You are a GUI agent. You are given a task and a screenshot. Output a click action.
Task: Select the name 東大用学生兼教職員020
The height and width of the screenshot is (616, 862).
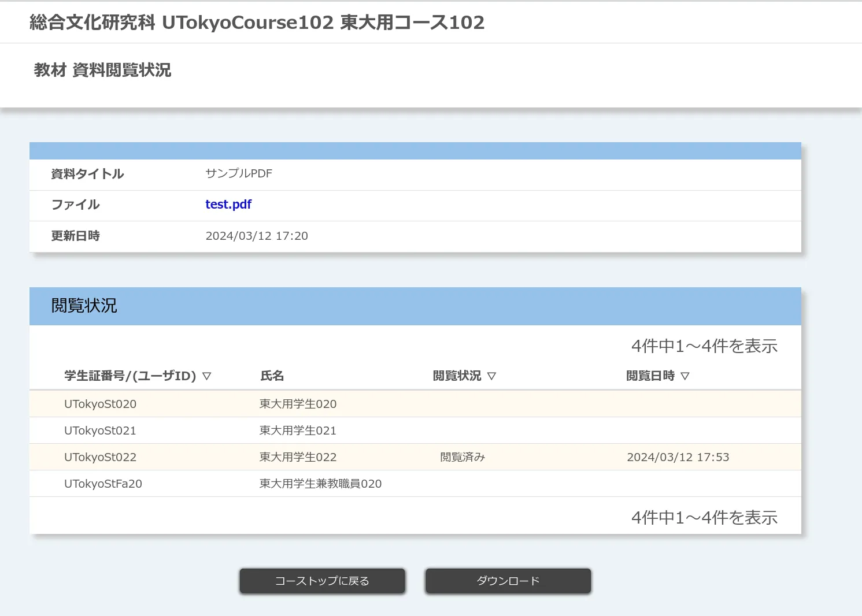320,484
